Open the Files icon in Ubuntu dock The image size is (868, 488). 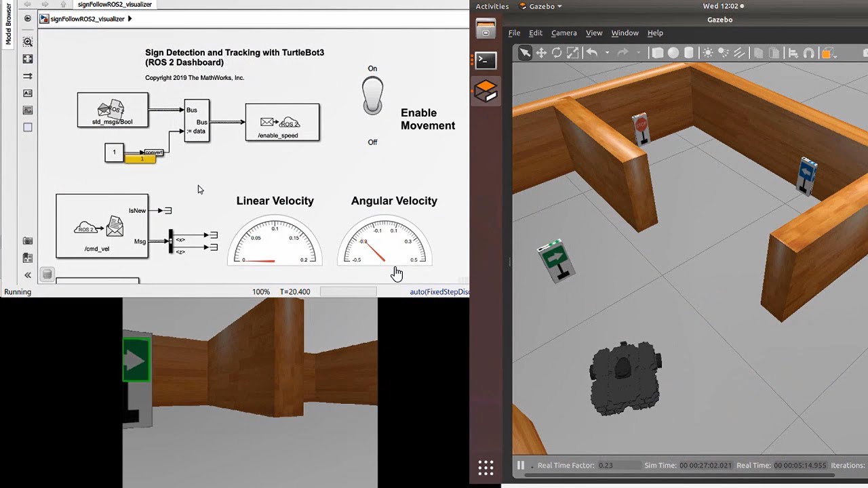click(x=486, y=29)
